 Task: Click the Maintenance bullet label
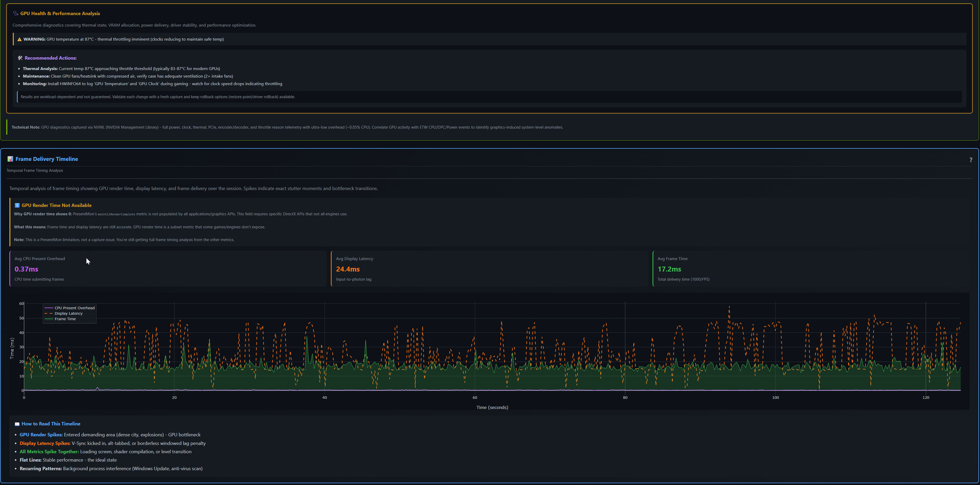tap(36, 76)
